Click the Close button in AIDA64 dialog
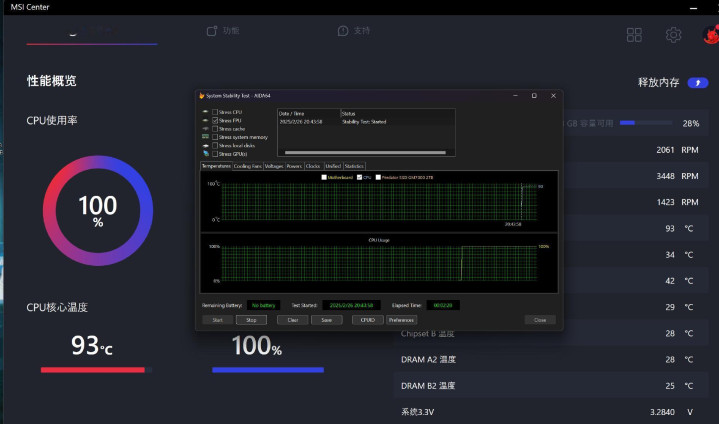719x424 pixels. click(x=540, y=320)
